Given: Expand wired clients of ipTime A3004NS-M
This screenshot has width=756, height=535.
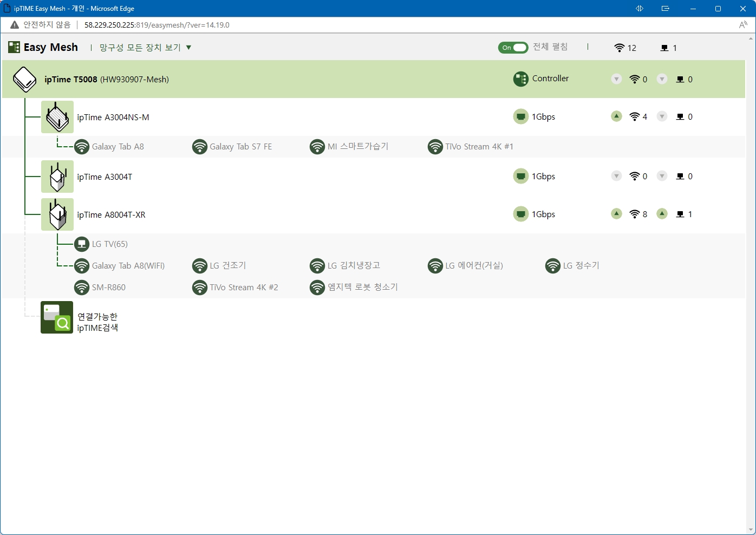Looking at the screenshot, I should [x=662, y=116].
